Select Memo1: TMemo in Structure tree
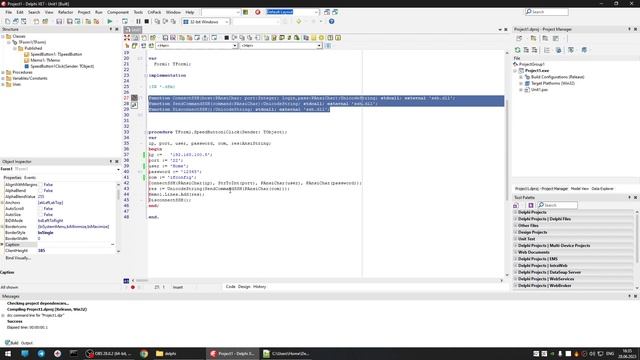Viewport: 640px width, 360px height. coord(45,60)
